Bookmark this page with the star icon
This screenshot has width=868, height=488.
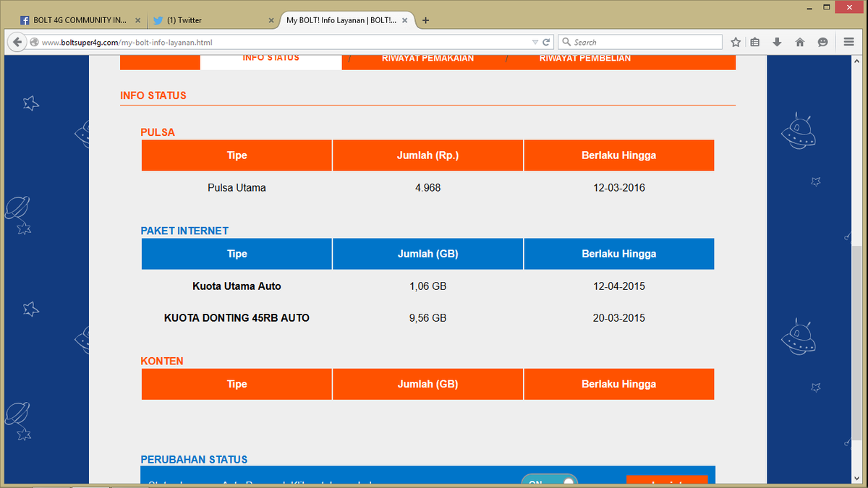tap(736, 42)
